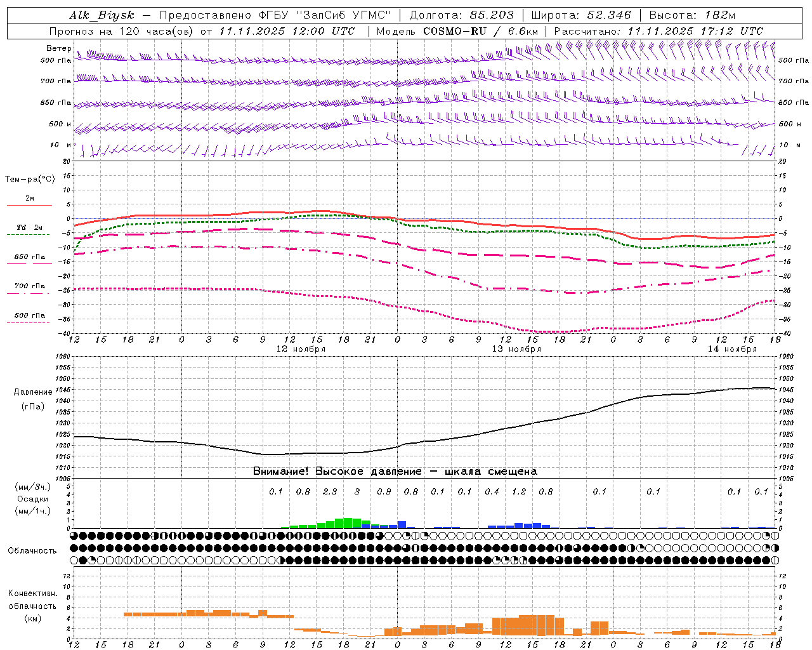This screenshot has width=812, height=650.
Task: Click the 700 гПа temperature legend entry
Action: (30, 286)
